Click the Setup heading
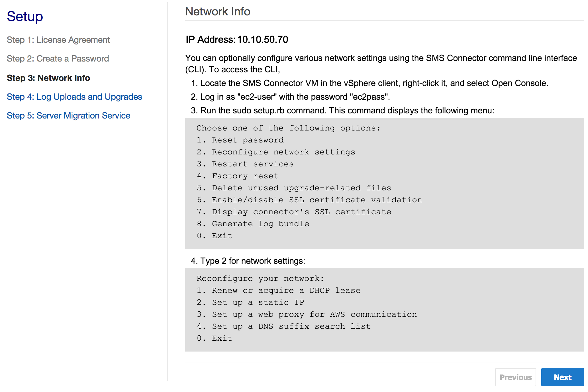 point(25,17)
